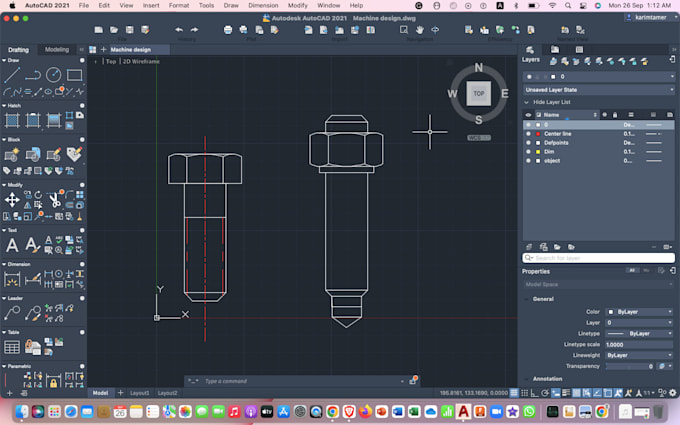This screenshot has width=680, height=425.
Task: Select the Fillet tool in Modify panel
Action: pyautogui.click(x=69, y=195)
